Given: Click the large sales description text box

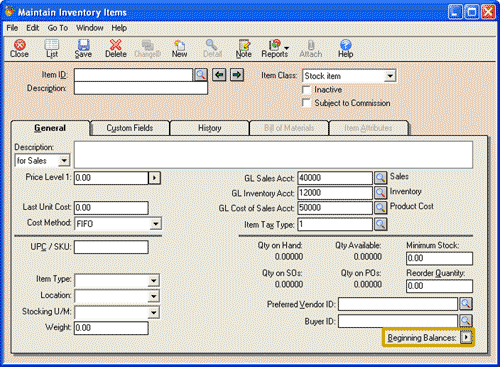Looking at the screenshot, I should [x=273, y=155].
